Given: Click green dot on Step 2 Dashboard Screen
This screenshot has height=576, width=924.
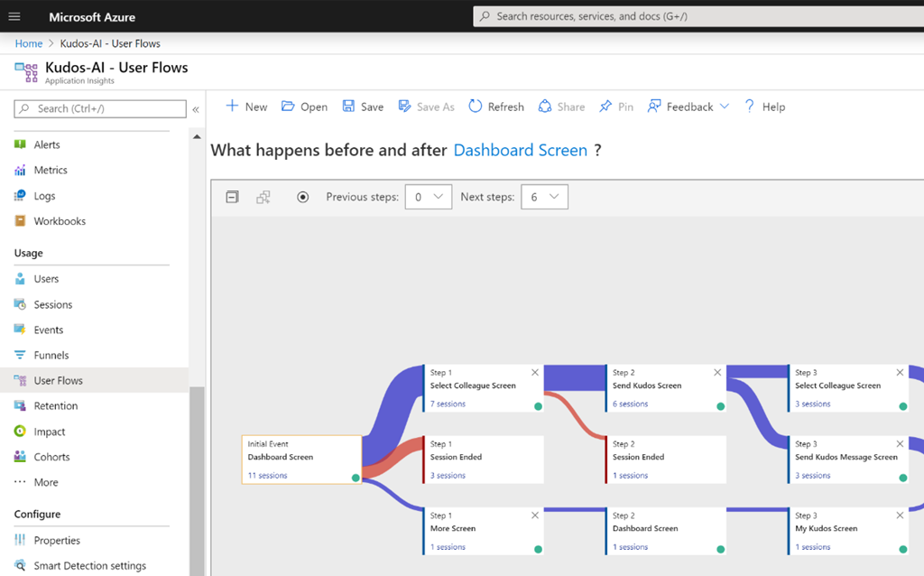Looking at the screenshot, I should (x=720, y=549).
